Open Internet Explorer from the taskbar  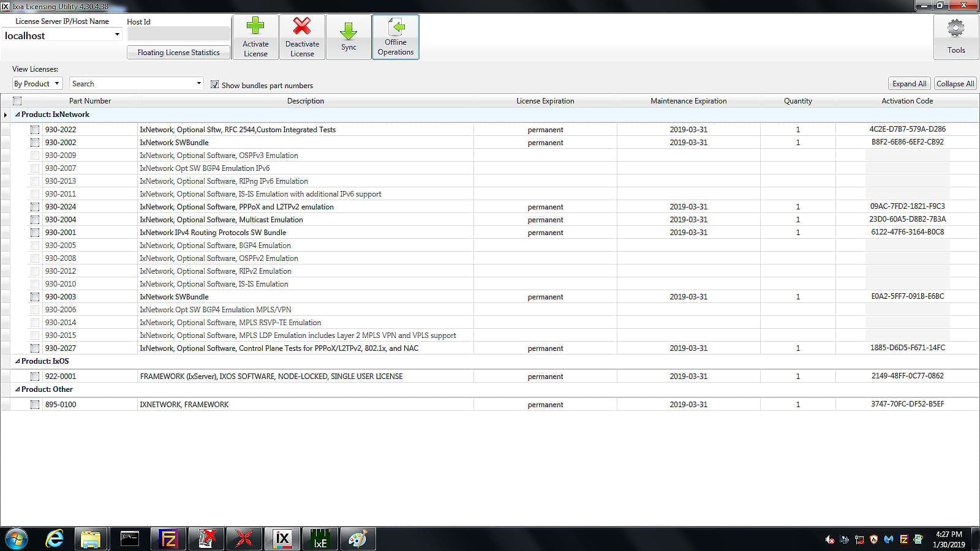(x=55, y=539)
